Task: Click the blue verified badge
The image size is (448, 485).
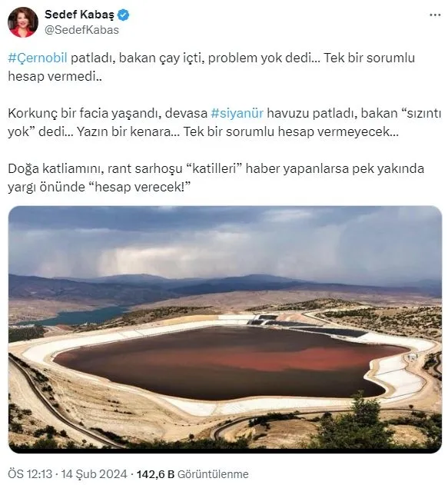Action: [124, 15]
